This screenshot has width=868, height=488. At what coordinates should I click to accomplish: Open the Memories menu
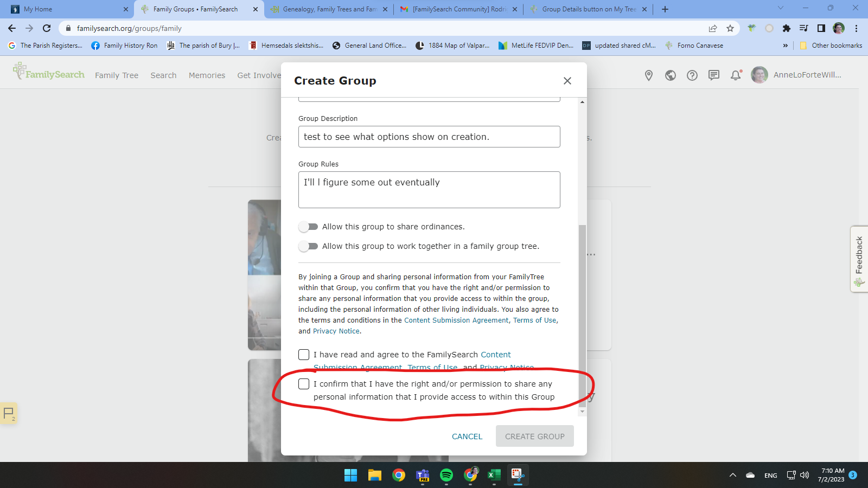(x=207, y=75)
